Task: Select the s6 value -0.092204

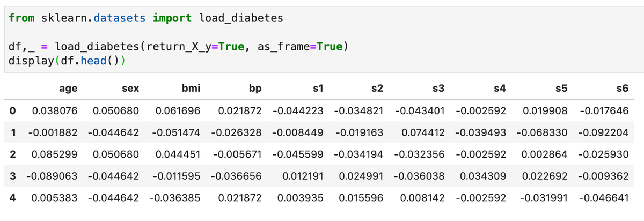Action: 604,132
